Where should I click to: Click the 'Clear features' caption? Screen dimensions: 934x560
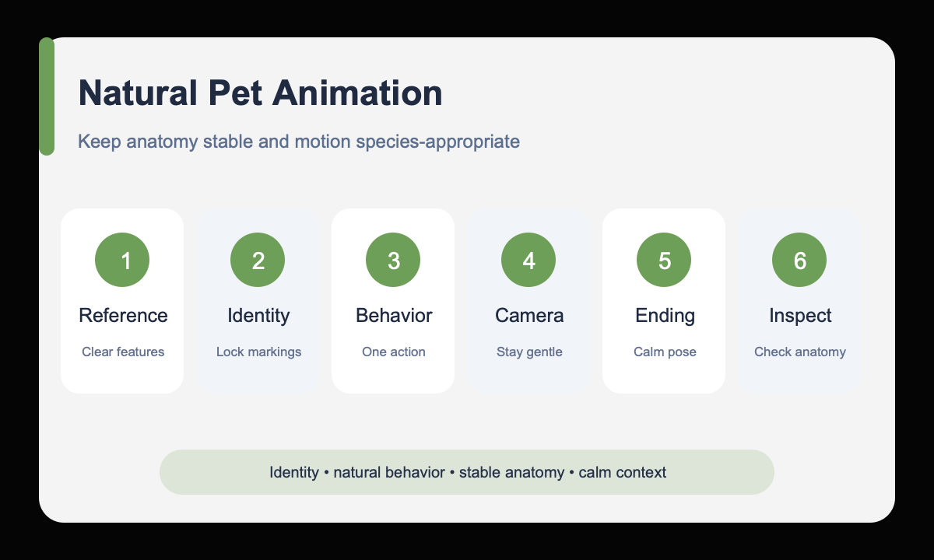click(123, 352)
